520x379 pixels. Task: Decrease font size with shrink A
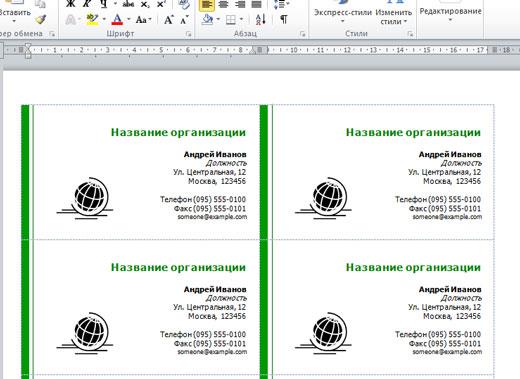click(x=184, y=20)
